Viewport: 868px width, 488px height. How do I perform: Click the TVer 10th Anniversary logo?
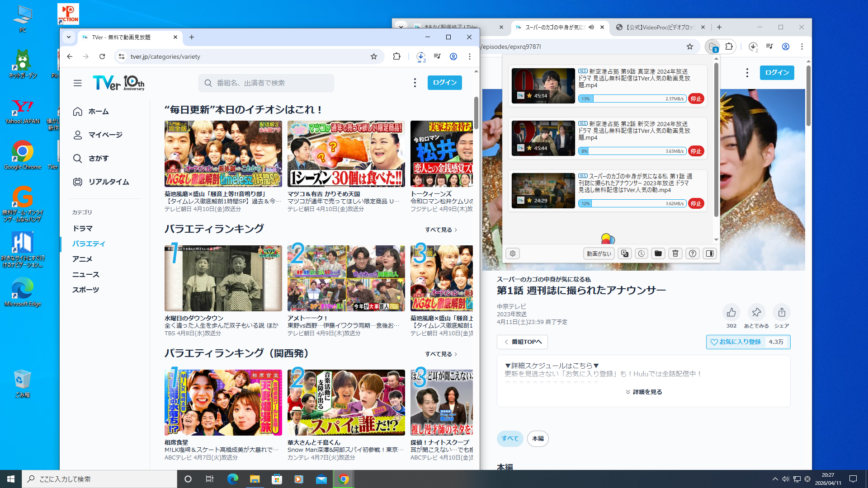(x=118, y=83)
